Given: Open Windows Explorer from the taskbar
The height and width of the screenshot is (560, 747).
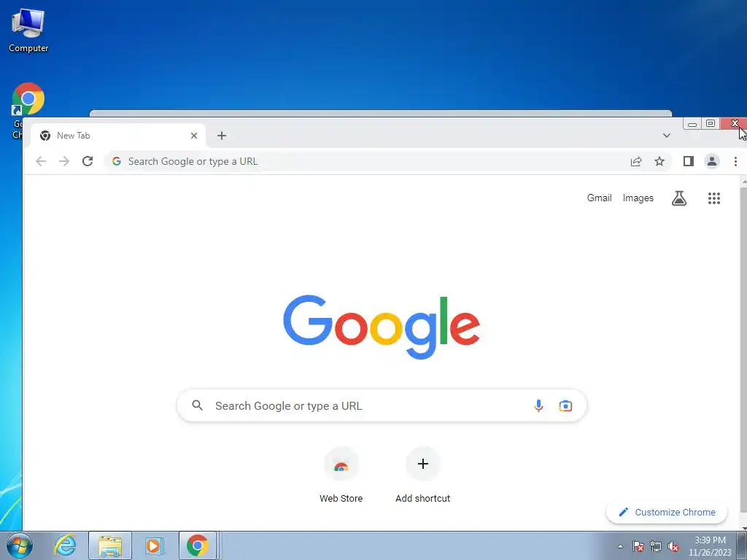Looking at the screenshot, I should 110,545.
